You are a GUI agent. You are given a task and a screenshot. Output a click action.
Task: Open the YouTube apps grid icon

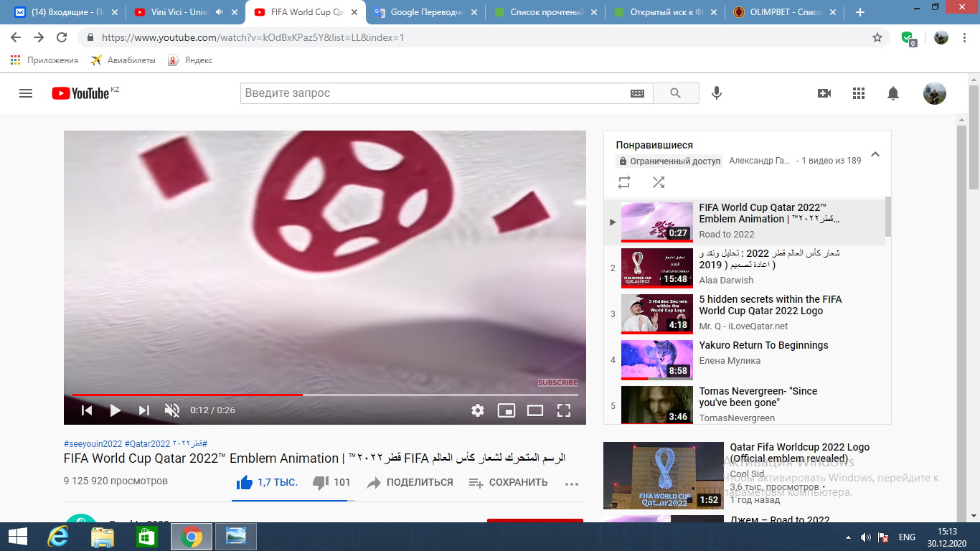tap(859, 93)
